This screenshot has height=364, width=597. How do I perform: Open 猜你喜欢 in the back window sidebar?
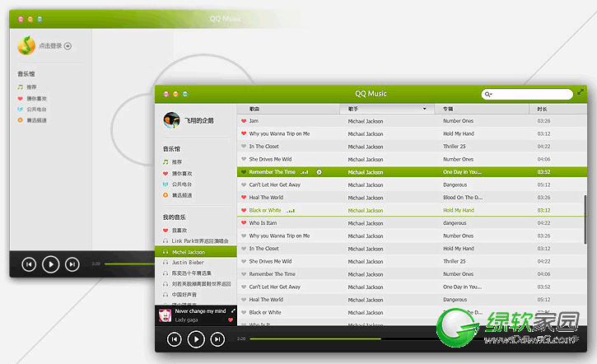coord(36,99)
